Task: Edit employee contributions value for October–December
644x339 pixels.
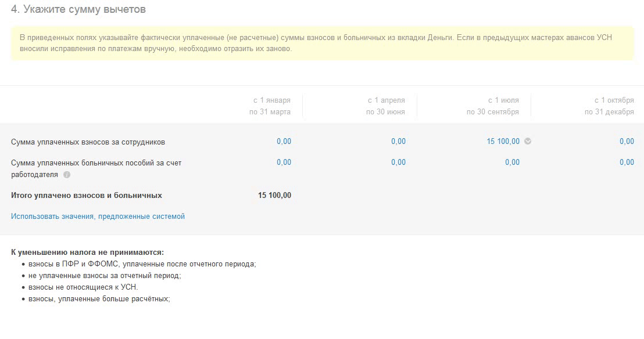Action: (627, 142)
